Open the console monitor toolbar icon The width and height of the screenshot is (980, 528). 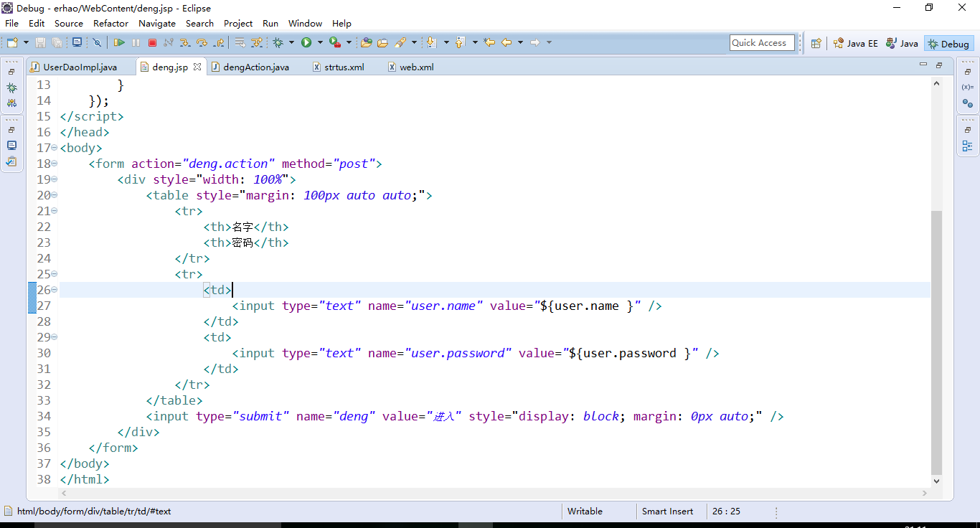pos(77,42)
